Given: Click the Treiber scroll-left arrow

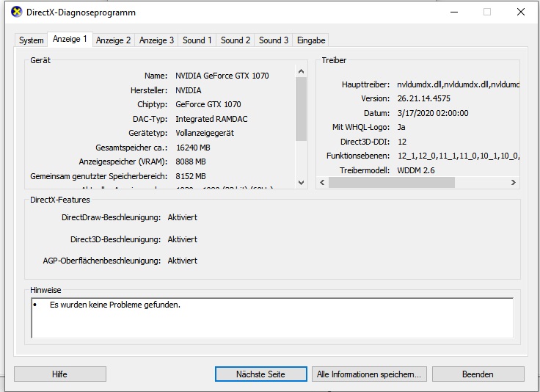Looking at the screenshot, I should tap(322, 182).
